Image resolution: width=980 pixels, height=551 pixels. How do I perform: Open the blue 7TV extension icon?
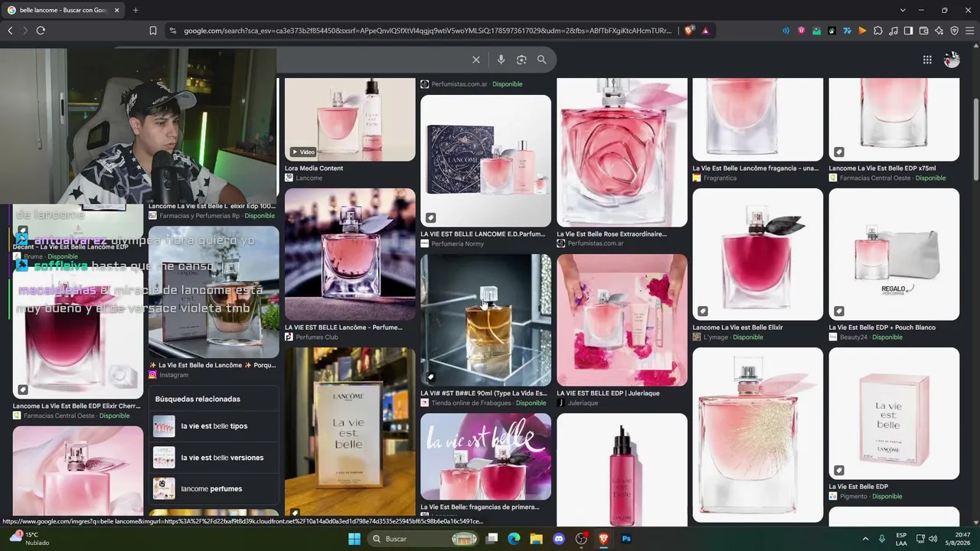[x=847, y=31]
